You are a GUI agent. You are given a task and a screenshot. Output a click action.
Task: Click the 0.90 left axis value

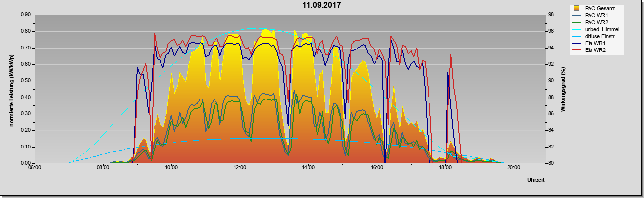pos(26,15)
